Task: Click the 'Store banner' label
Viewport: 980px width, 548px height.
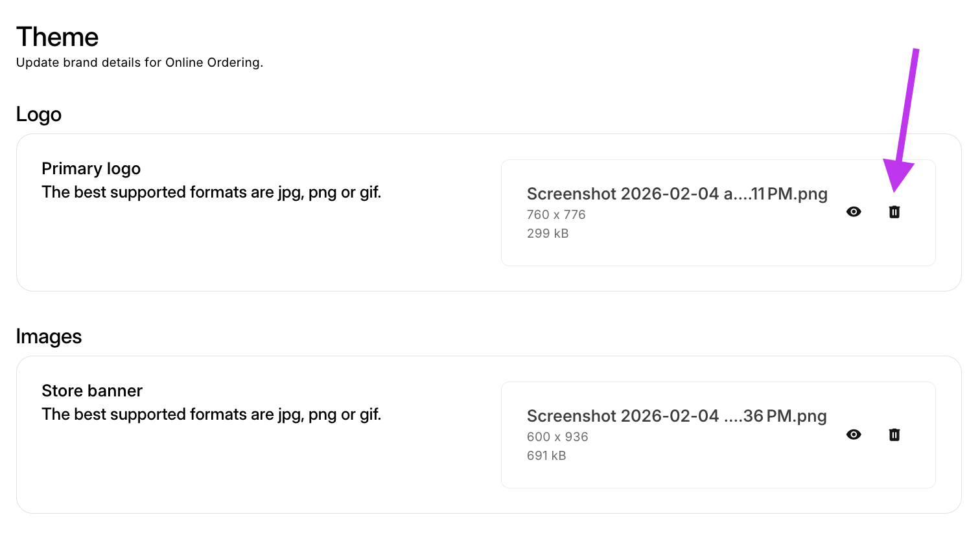Action: coord(92,391)
